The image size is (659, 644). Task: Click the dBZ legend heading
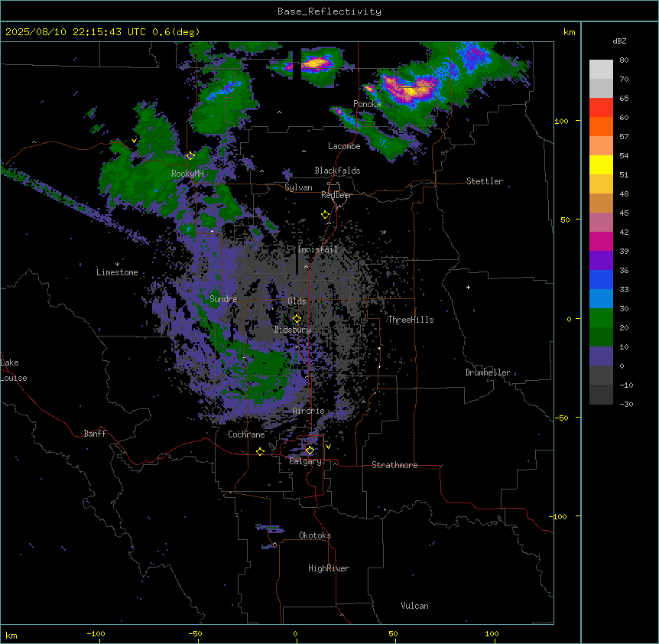(x=619, y=41)
